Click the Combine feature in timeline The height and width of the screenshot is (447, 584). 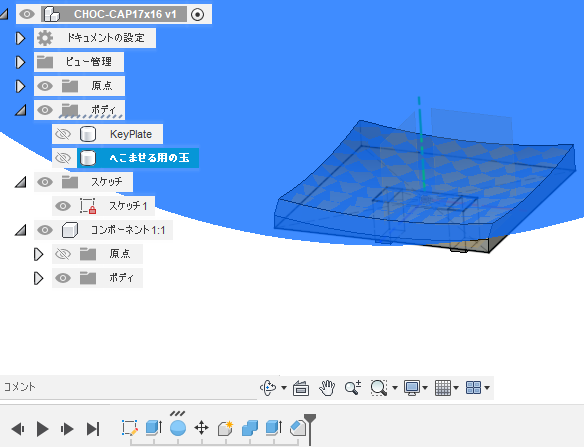point(250,428)
